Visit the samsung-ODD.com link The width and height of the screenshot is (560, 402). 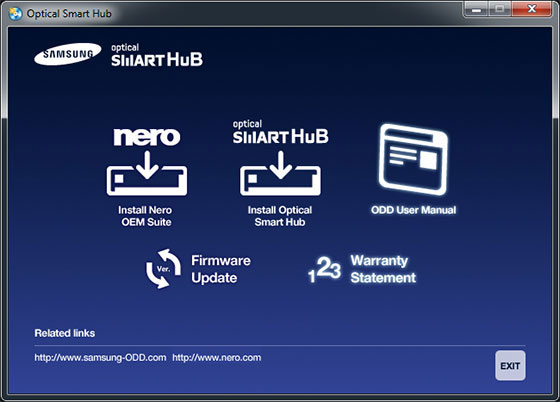pyautogui.click(x=100, y=358)
